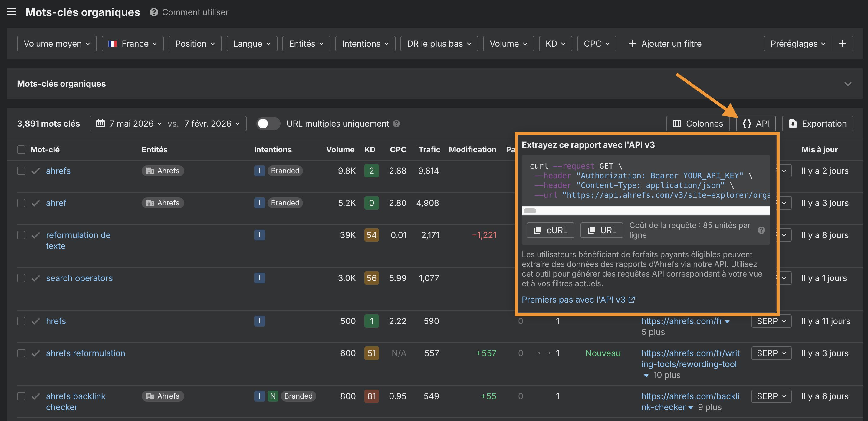868x421 pixels.
Task: Click Ahrefs entity badge in backlink checker row
Action: point(163,396)
